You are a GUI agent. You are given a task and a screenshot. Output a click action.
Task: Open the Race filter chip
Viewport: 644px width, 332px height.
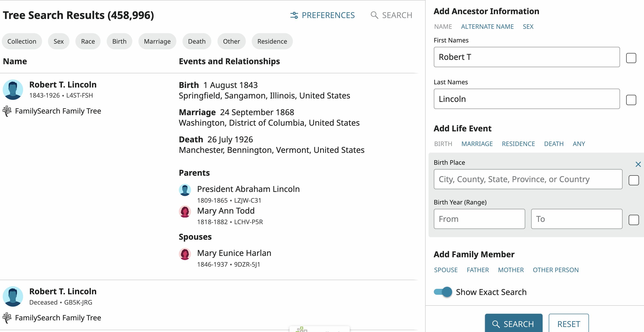pos(88,41)
